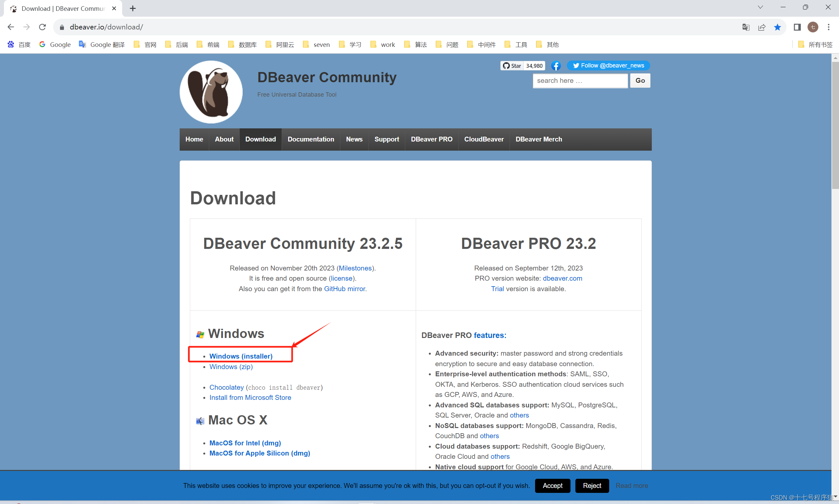Click the page vertical scrollbar thumb
Viewport: 839px width, 504px height.
(x=835, y=126)
